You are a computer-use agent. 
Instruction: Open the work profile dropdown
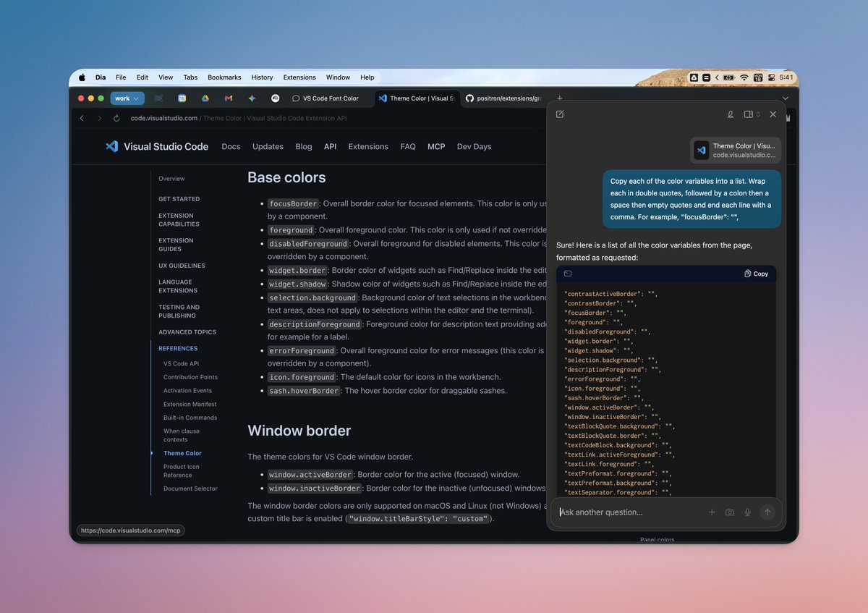[x=127, y=98]
